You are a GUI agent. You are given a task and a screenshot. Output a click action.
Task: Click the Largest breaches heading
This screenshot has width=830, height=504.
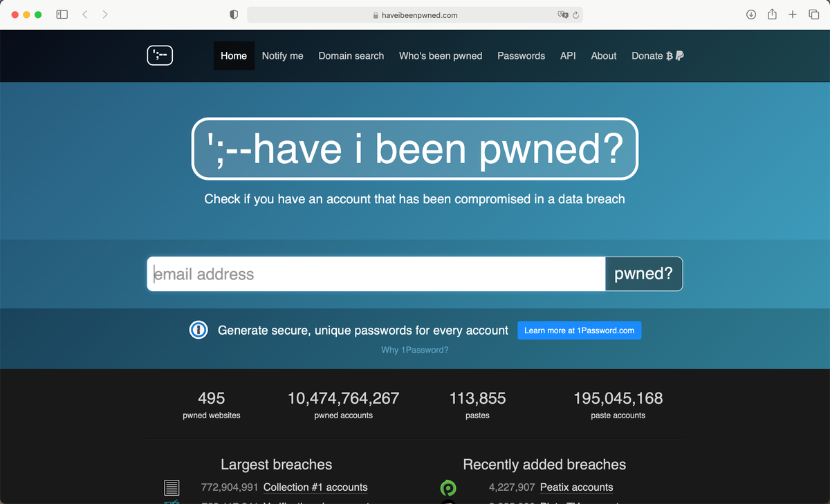point(277,465)
